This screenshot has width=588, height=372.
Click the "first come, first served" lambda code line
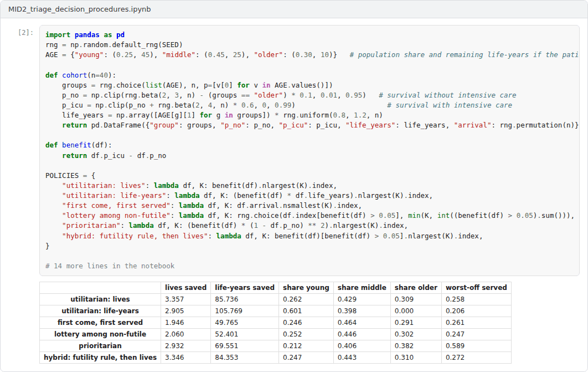click(x=212, y=205)
